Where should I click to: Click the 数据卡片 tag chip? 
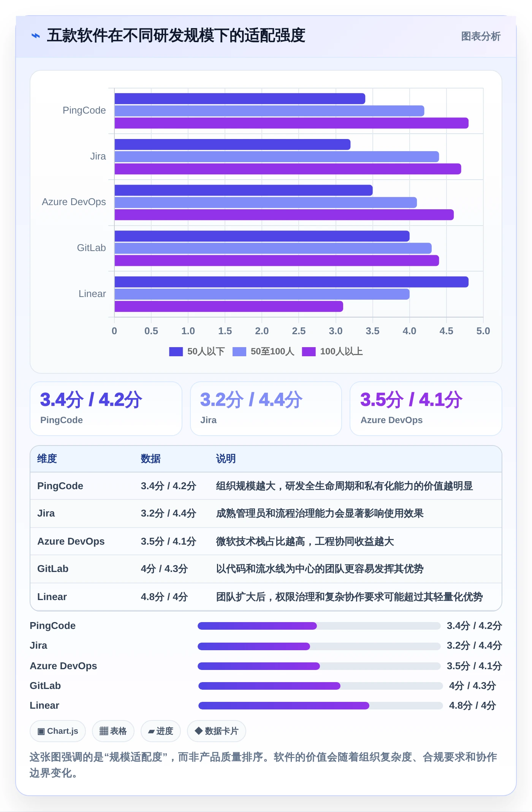(217, 731)
